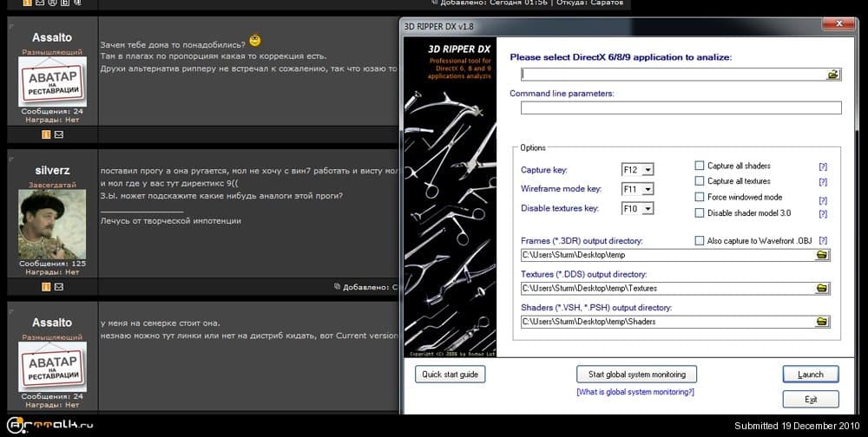The image size is (868, 437).
Task: Open 'What is global system monitoring?' link
Action: pos(635,392)
